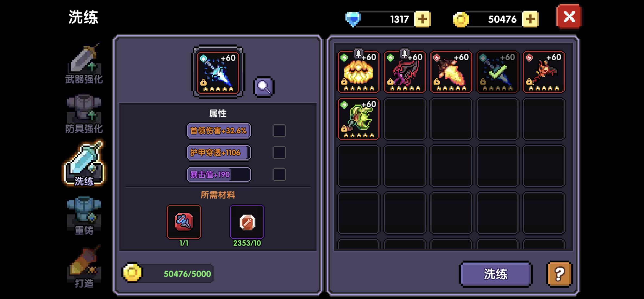Open the 重铸 tab
This screenshot has width=644, height=299.
(84, 216)
